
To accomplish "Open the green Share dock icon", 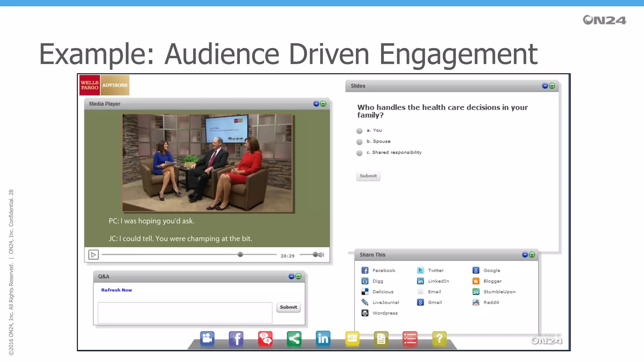I will pos(294,339).
